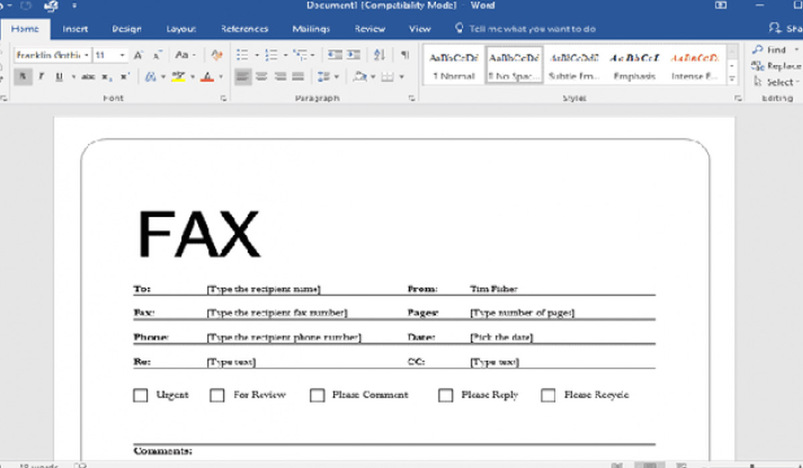Apply the Normal style
Viewport: 803px width, 468px height.
[x=454, y=66]
